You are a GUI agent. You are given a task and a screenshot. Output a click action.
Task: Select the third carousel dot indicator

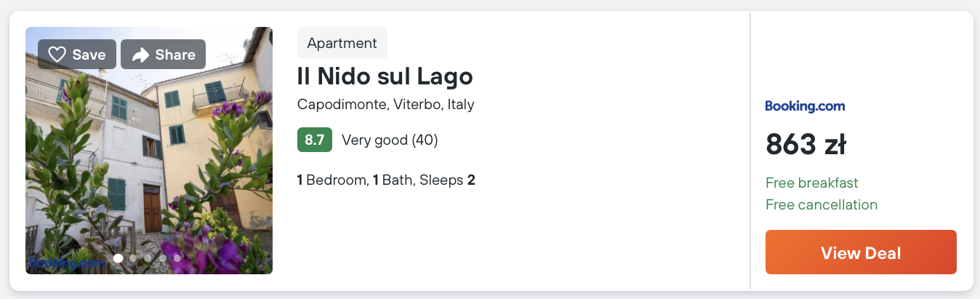point(148,258)
